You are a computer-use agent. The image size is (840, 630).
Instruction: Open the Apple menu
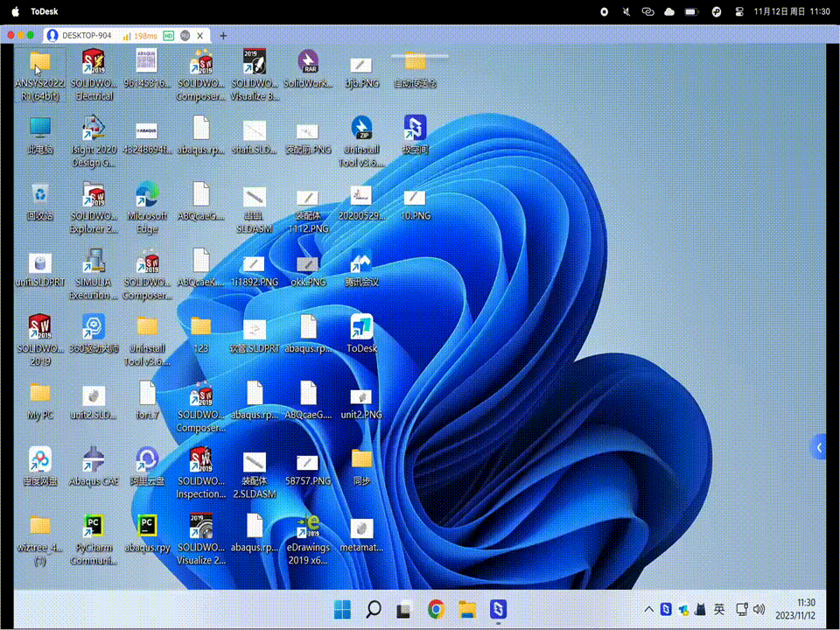click(16, 11)
